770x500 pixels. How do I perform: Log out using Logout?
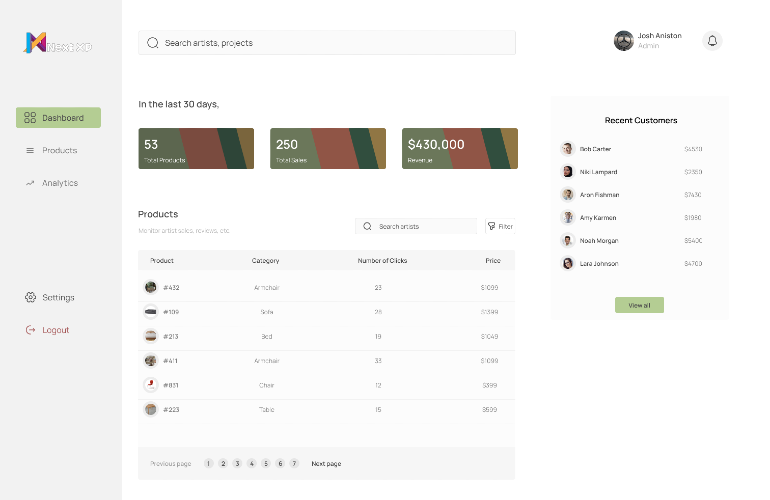point(47,330)
